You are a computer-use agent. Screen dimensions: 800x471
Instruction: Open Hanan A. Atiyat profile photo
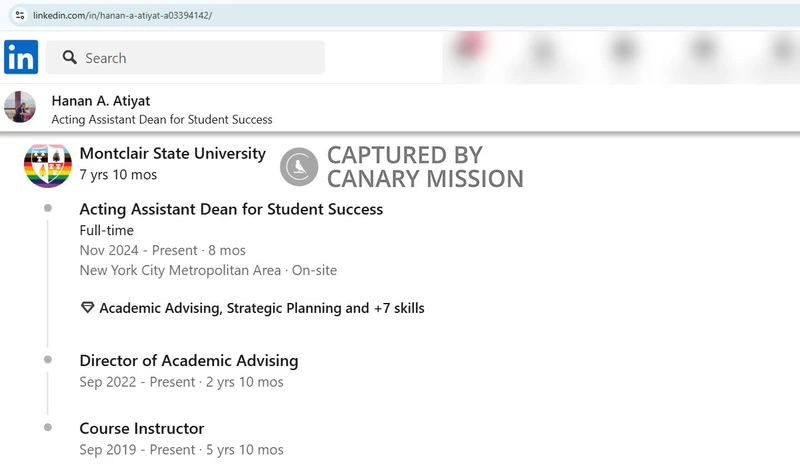(20, 107)
